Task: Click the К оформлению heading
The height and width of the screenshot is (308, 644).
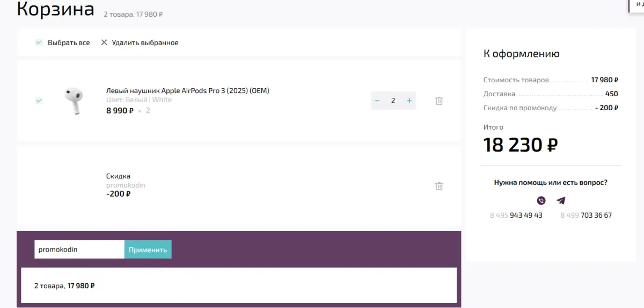Action: (522, 54)
